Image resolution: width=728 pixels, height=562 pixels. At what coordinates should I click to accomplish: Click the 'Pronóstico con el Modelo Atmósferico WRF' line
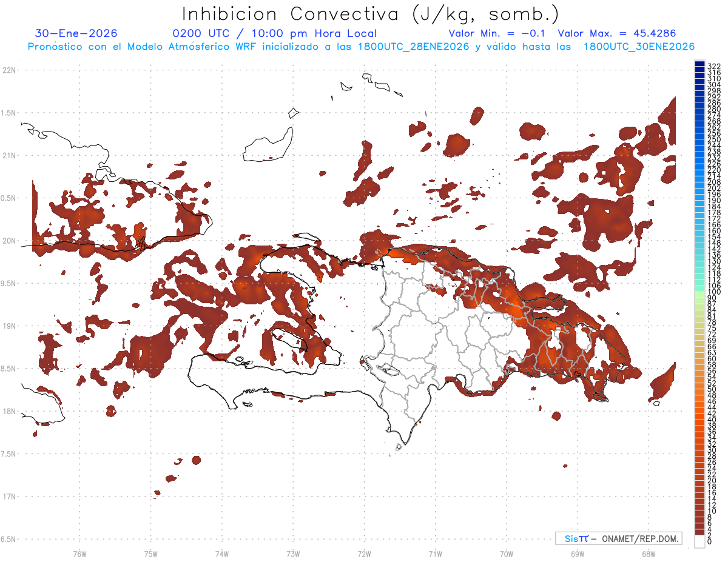click(x=361, y=47)
